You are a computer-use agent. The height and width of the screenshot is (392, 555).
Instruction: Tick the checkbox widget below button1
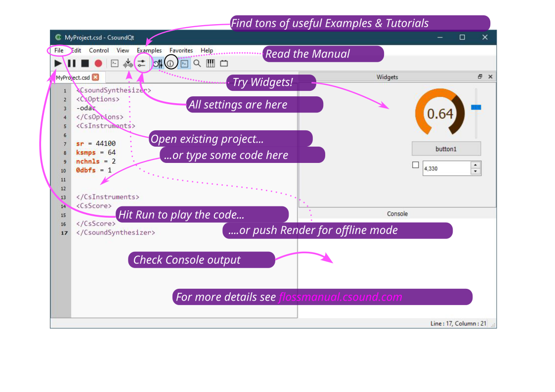coord(416,165)
